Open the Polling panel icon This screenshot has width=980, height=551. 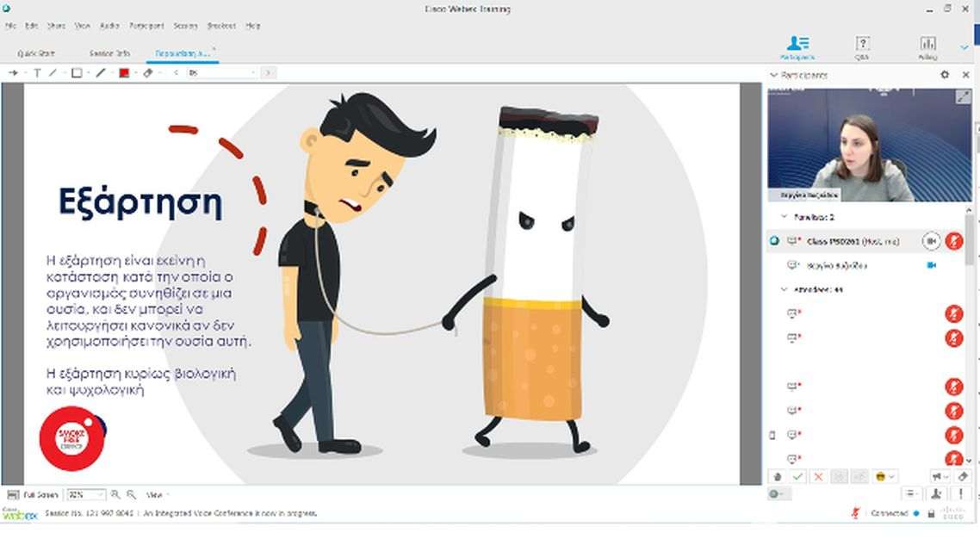pos(927,47)
